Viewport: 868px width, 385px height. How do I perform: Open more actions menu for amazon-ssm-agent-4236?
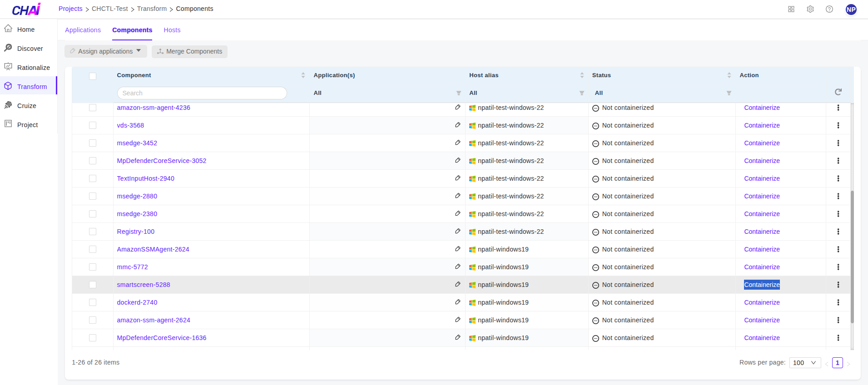pyautogui.click(x=838, y=108)
